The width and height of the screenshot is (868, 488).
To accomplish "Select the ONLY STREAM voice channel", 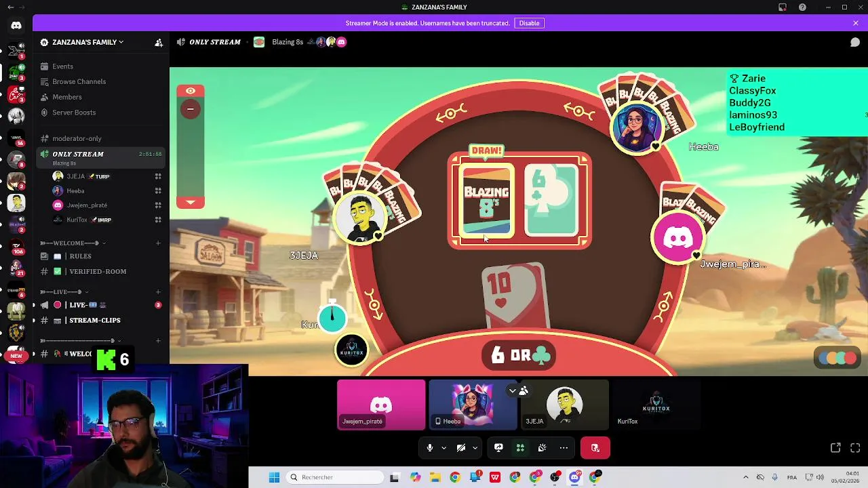I will pyautogui.click(x=102, y=157).
